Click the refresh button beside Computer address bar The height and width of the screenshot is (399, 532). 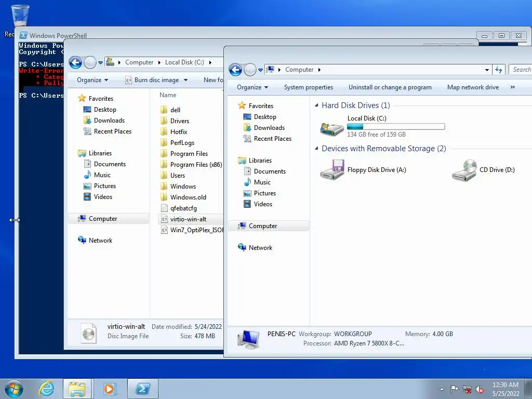pyautogui.click(x=499, y=70)
